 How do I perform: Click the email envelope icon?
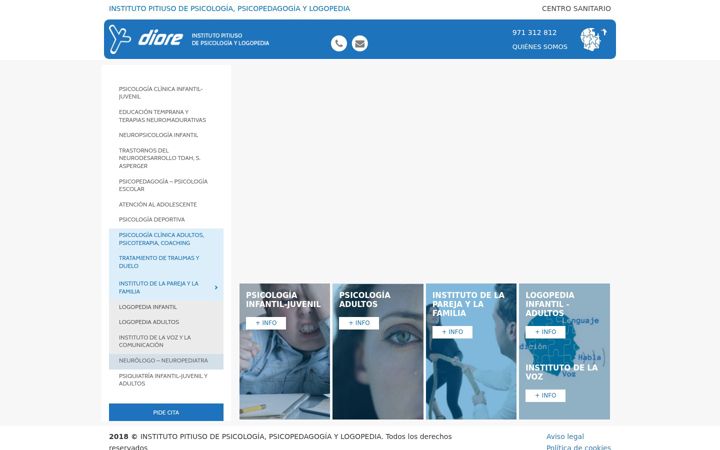pyautogui.click(x=360, y=44)
